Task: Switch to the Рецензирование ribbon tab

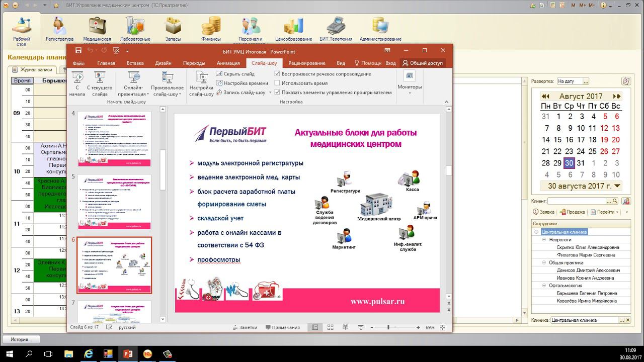Action: click(x=307, y=63)
